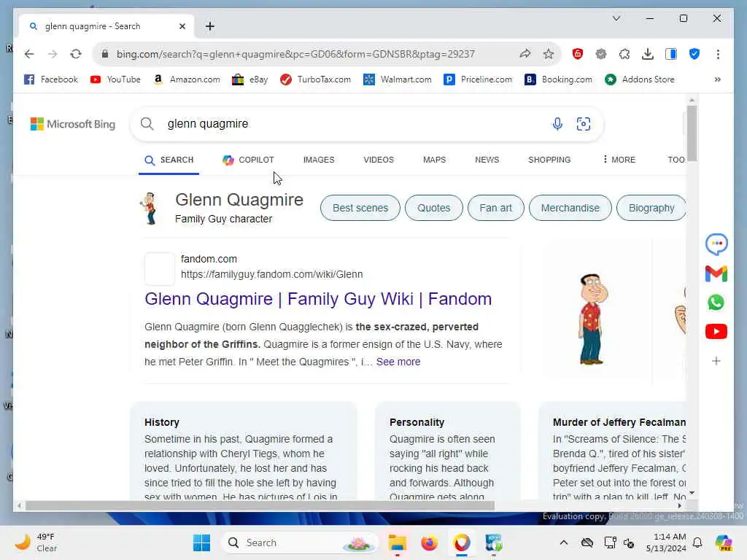
Task: Toggle the browser side panel
Action: [671, 54]
